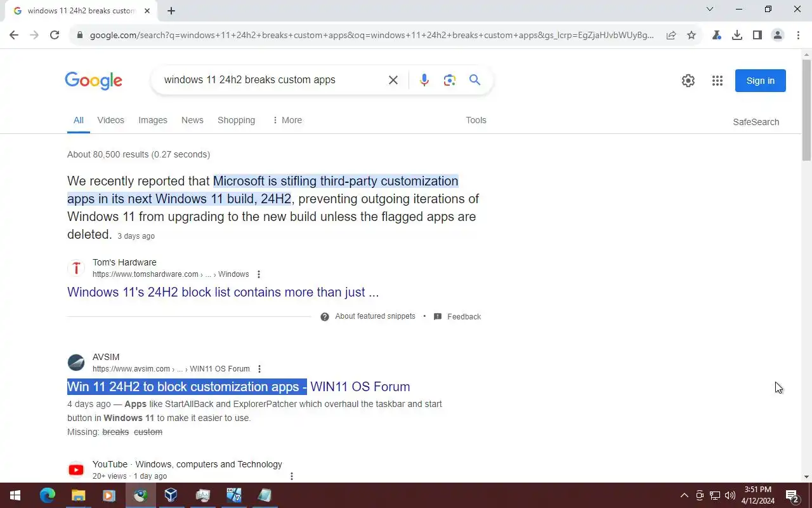
Task: Click the AVSIM site name
Action: (x=106, y=357)
